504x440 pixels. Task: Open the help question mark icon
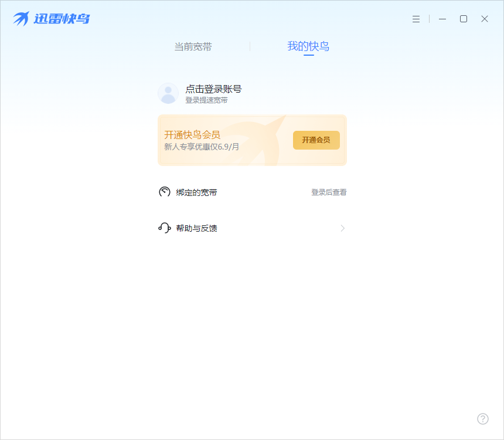click(482, 419)
